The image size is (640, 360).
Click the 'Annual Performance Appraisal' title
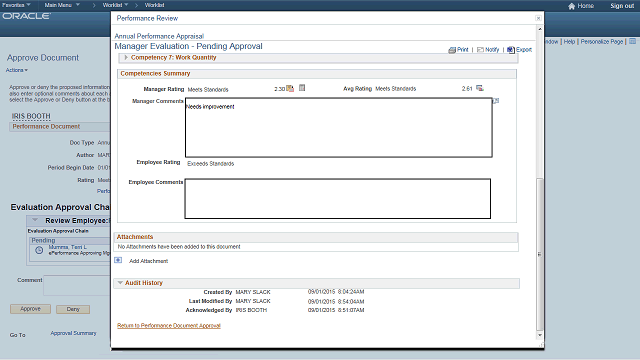(159, 36)
